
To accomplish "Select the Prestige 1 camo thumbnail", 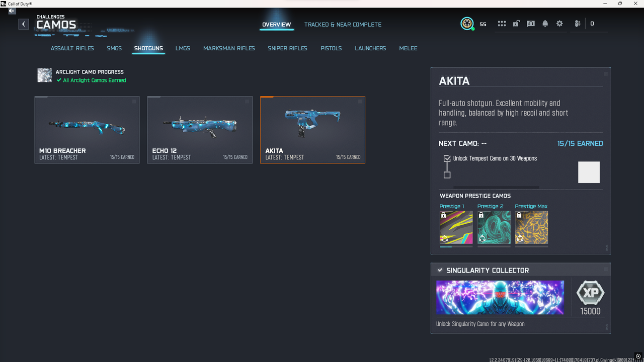I will pos(456,227).
